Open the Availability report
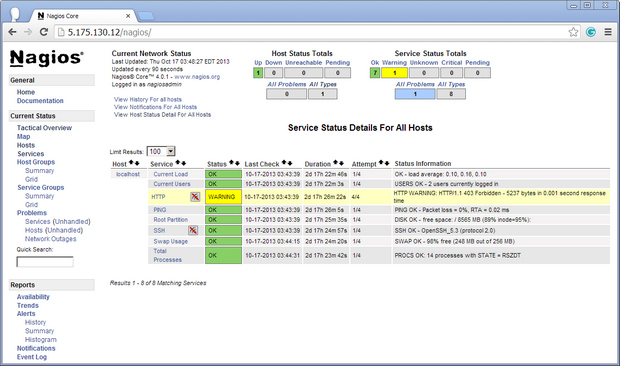The image size is (620, 366). [33, 297]
